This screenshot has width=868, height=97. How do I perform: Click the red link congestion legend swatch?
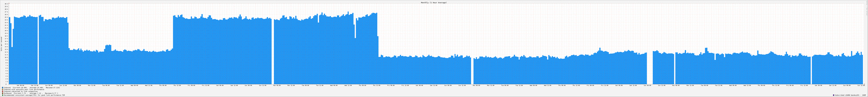(x=3, y=91)
